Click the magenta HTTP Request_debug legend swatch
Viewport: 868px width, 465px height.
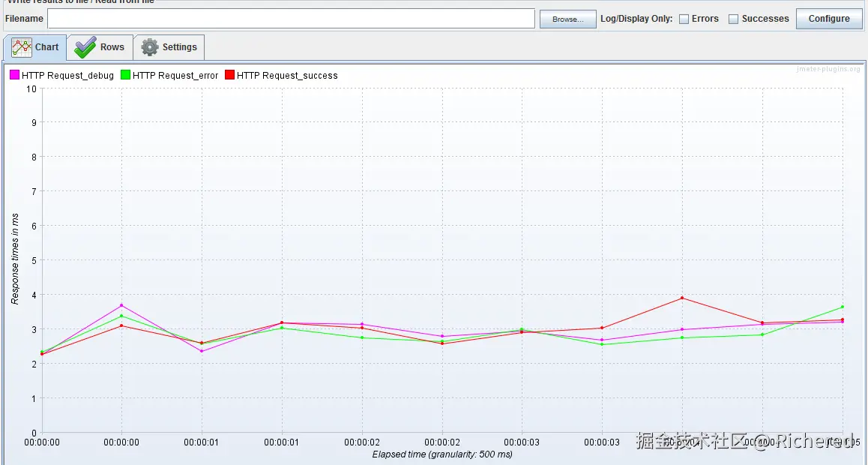[x=14, y=75]
